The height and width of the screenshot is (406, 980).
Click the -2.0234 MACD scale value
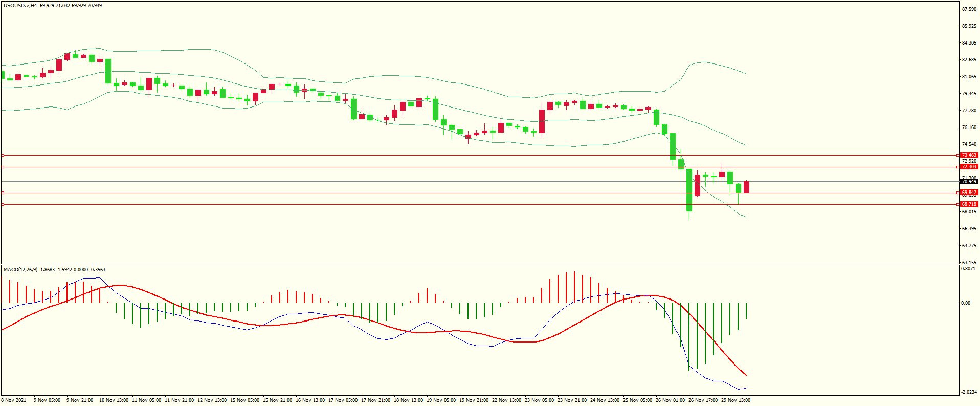[968, 392]
